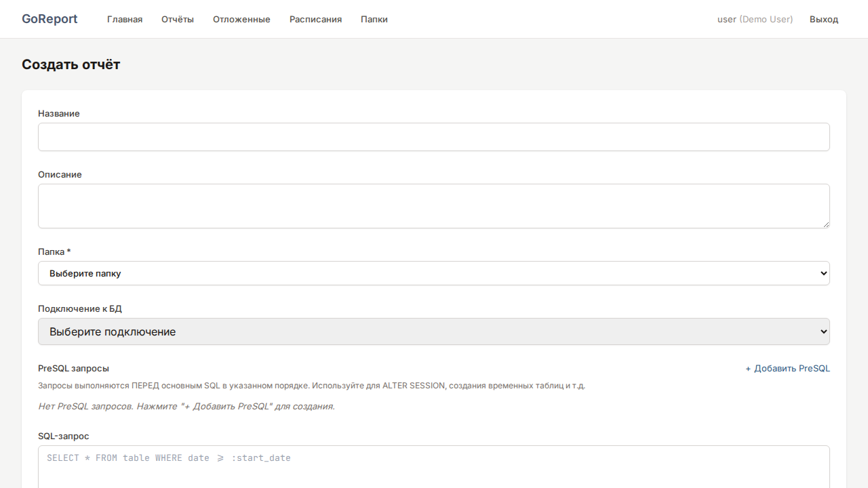Click the Описание field label

click(x=60, y=175)
